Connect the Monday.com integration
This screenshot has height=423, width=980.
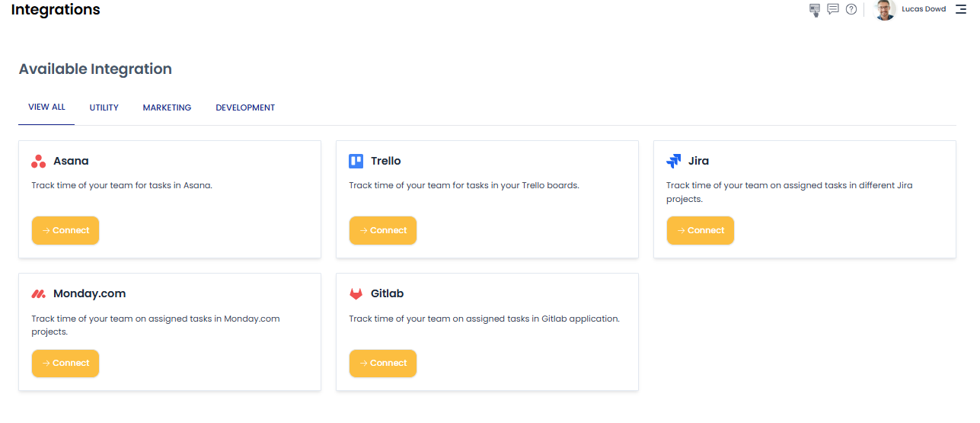[x=65, y=364]
